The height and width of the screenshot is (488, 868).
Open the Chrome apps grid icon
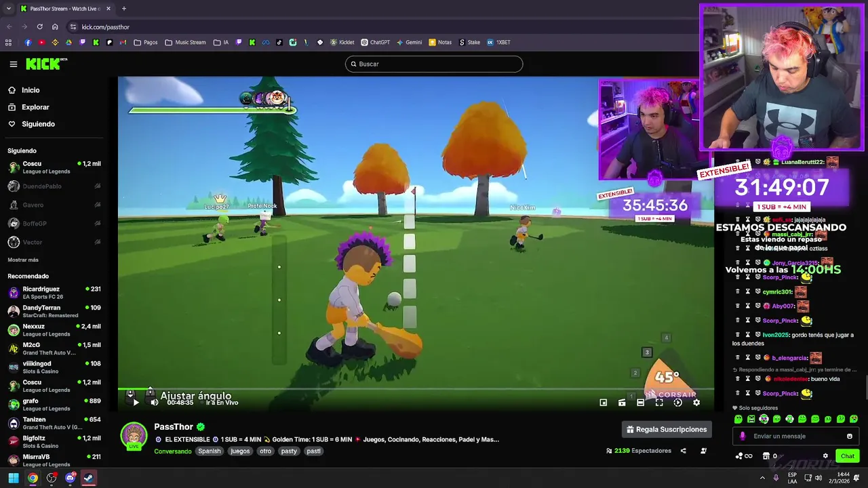[x=8, y=42]
